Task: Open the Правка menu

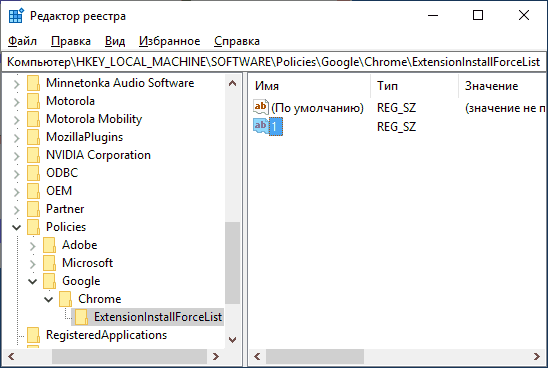Action: [71, 41]
